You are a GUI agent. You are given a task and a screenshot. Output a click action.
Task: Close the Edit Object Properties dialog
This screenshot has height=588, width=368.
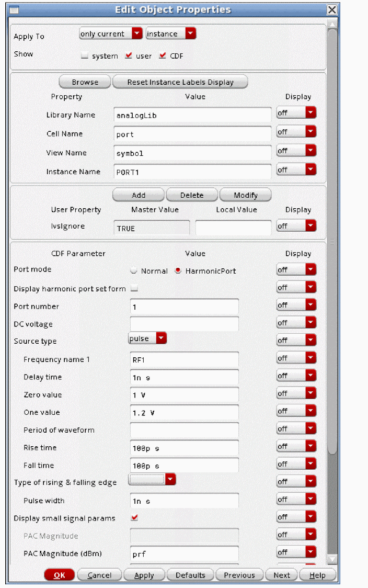331,10
